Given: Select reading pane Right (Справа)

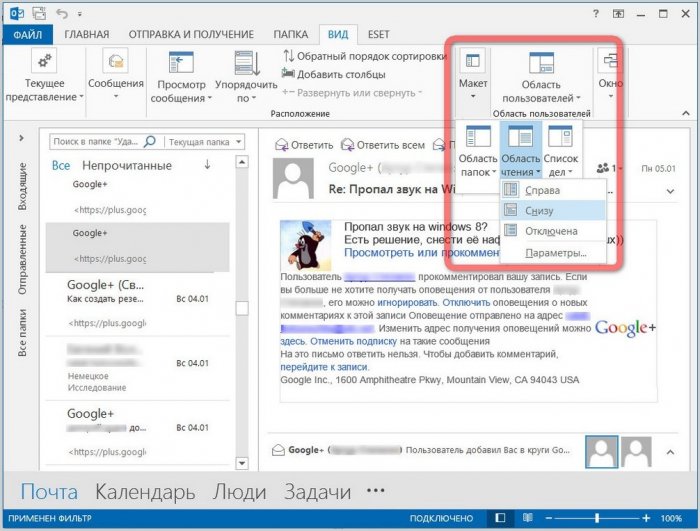Looking at the screenshot, I should pyautogui.click(x=553, y=190).
